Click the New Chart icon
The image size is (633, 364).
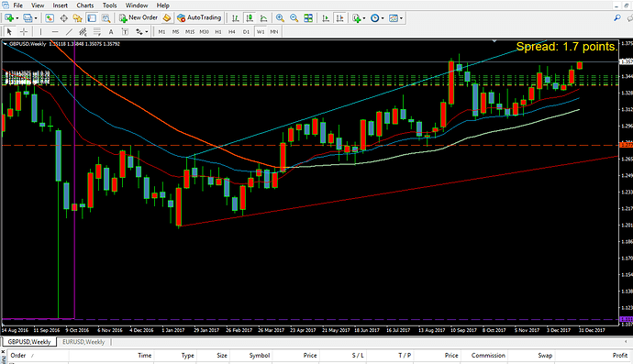(x=9, y=18)
